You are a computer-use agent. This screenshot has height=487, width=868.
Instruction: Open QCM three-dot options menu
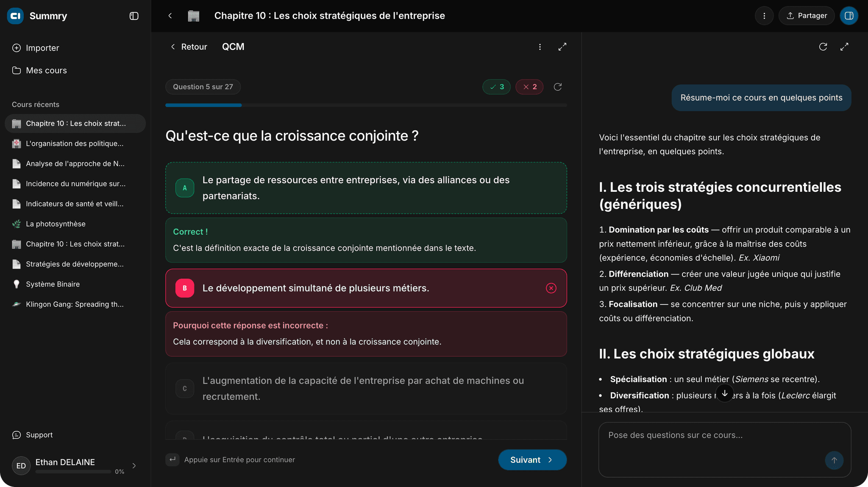pos(540,47)
